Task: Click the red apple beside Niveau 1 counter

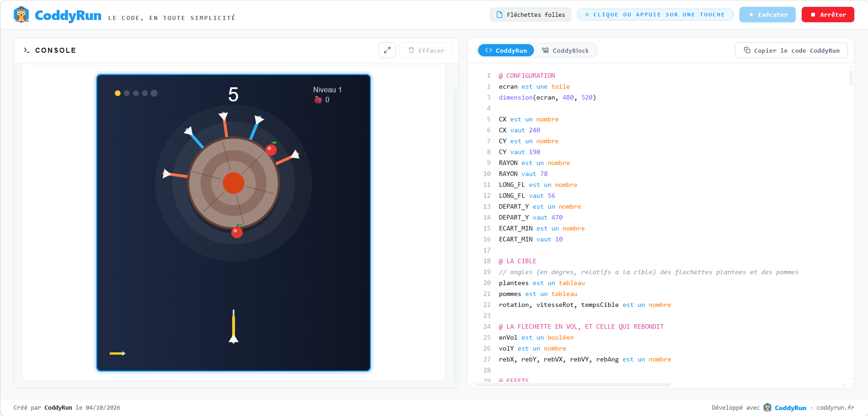Action: pos(318,100)
